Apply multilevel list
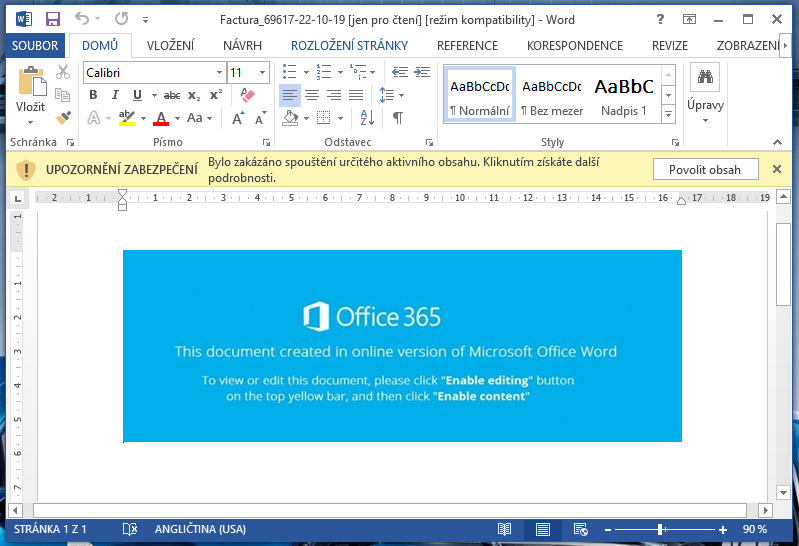Screen dimensions: 799x546 pos(358,72)
